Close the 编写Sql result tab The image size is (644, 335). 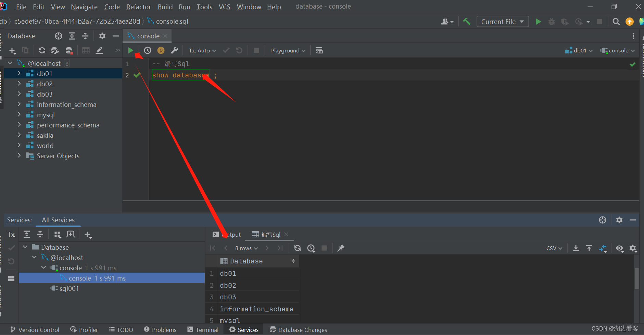pyautogui.click(x=286, y=234)
